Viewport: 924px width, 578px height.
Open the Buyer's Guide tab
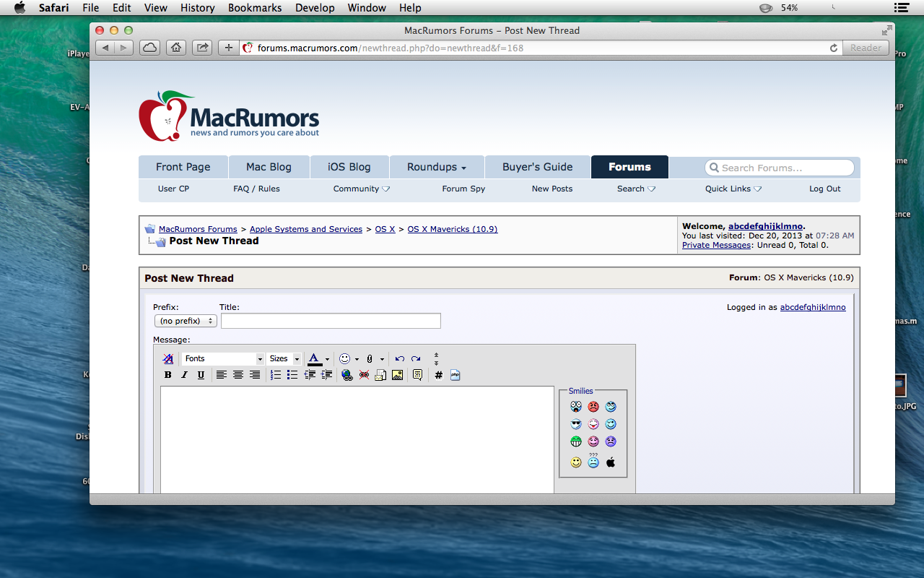(x=538, y=167)
